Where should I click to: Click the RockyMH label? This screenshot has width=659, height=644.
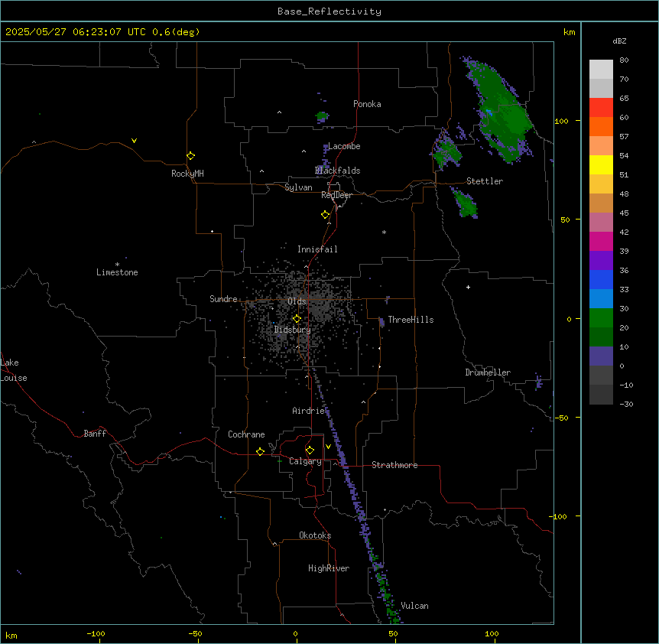click(187, 174)
